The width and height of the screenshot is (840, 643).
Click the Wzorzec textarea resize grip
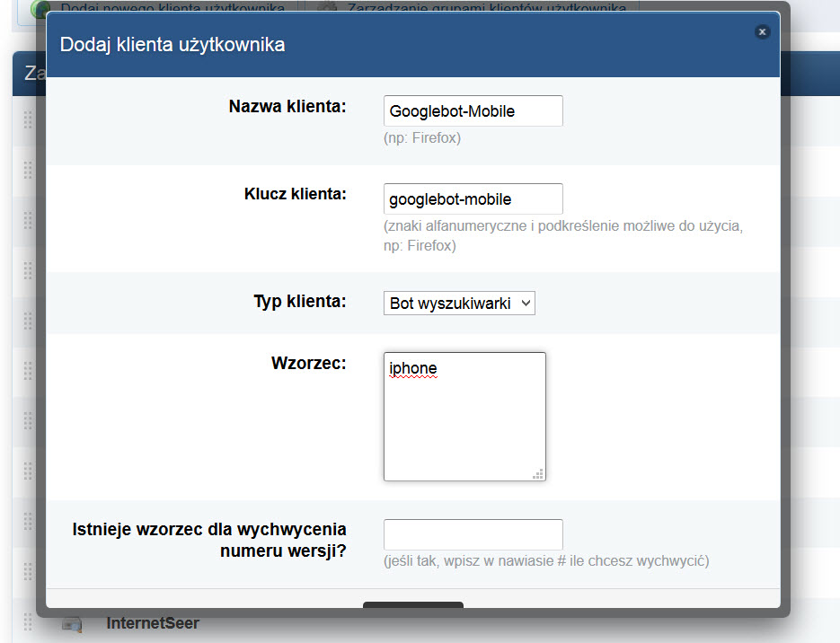[538, 473]
